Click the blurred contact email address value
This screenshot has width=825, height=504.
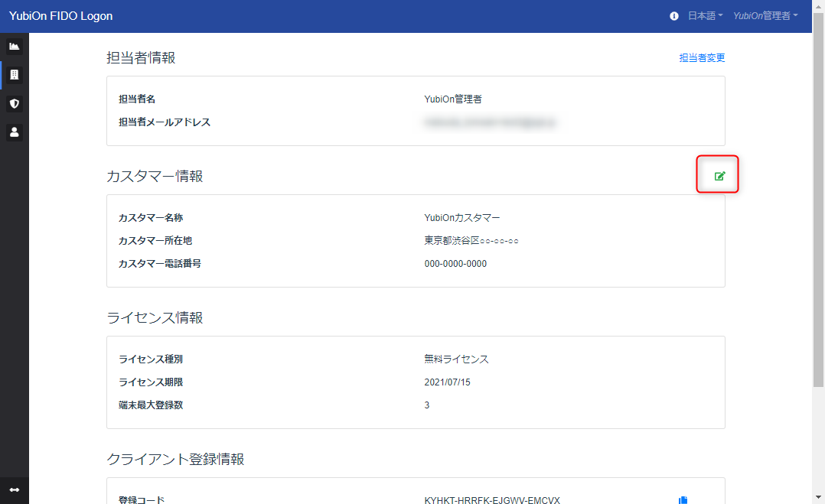[490, 122]
